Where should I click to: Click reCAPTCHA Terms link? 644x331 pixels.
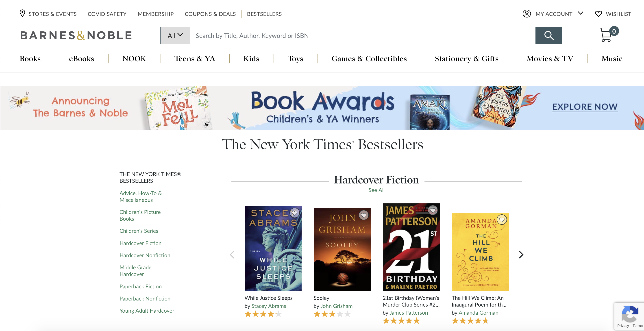point(637,326)
